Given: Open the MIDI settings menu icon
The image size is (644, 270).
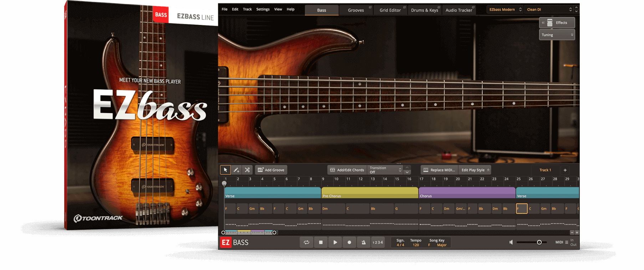Looking at the screenshot, I should click(567, 243).
